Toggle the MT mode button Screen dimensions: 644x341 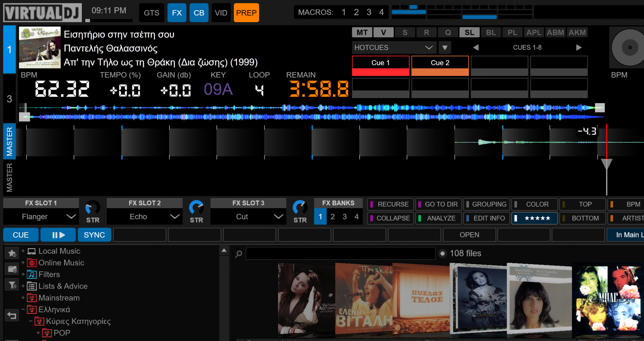coord(362,33)
